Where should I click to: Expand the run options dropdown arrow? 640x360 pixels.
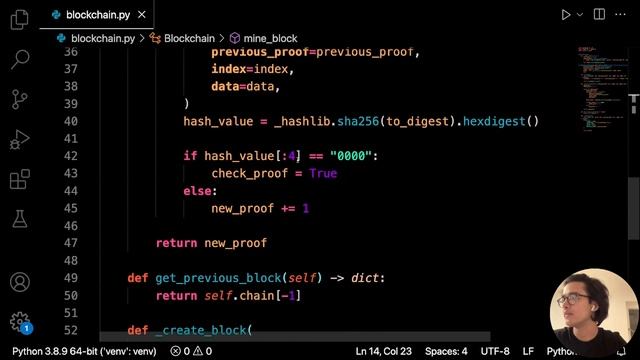pyautogui.click(x=580, y=15)
